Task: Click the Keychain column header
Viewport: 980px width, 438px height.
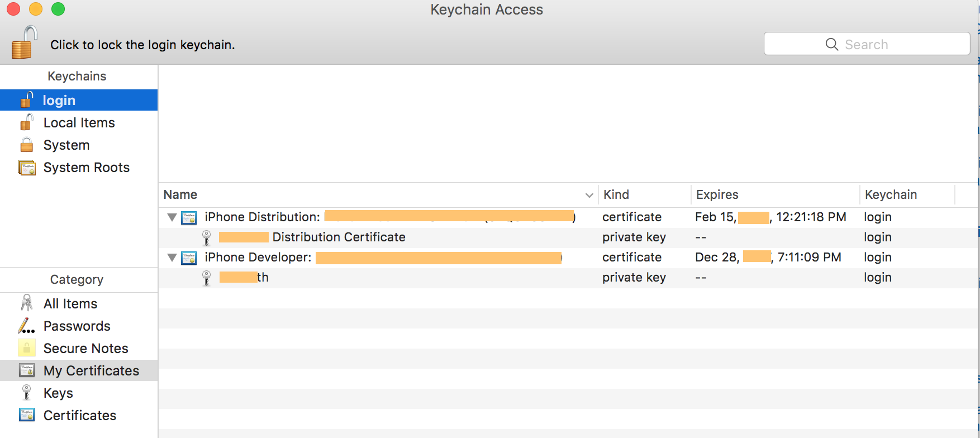Action: [x=891, y=195]
